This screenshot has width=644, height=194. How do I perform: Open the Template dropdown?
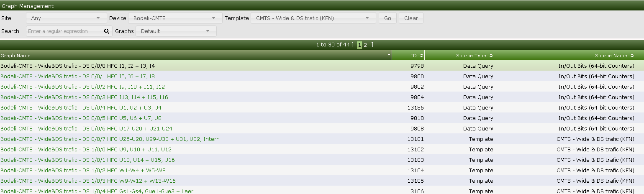[313, 18]
